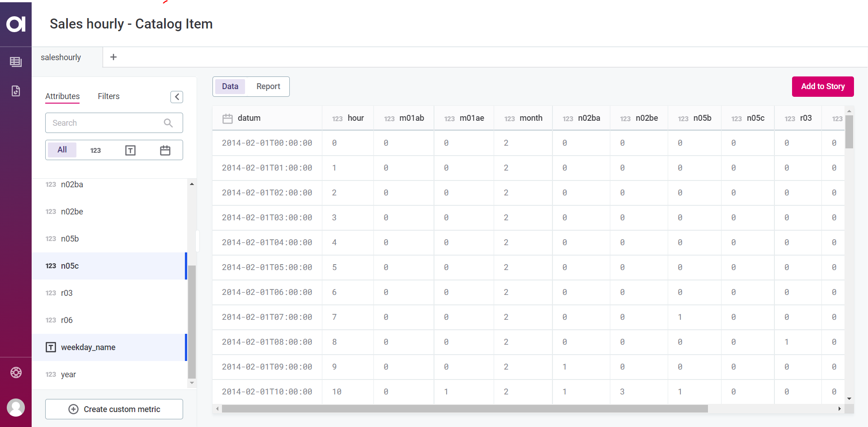Click the Add to Story button

(822, 86)
